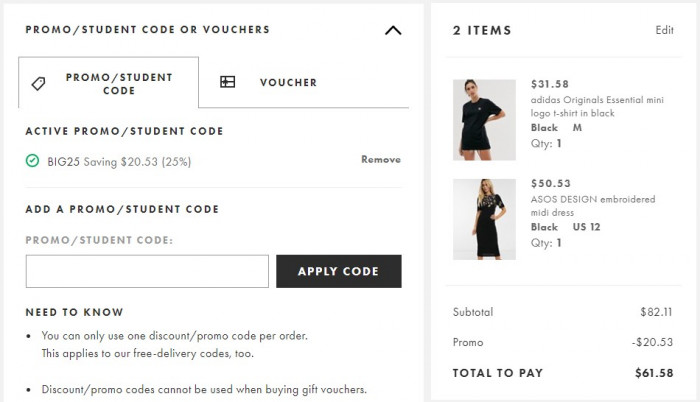Image resolution: width=700 pixels, height=402 pixels.
Task: Click the Total to Pay amount
Action: tap(654, 373)
